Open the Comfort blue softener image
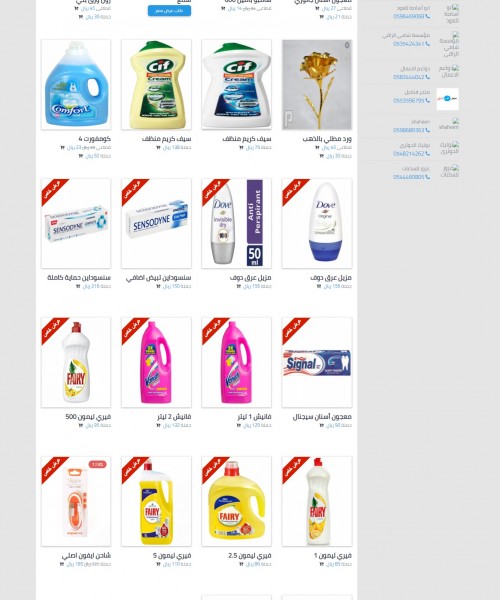The height and width of the screenshot is (600, 500). [x=76, y=85]
